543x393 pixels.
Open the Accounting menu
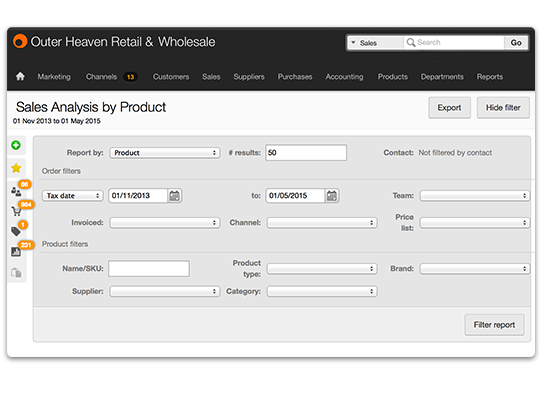tap(345, 77)
